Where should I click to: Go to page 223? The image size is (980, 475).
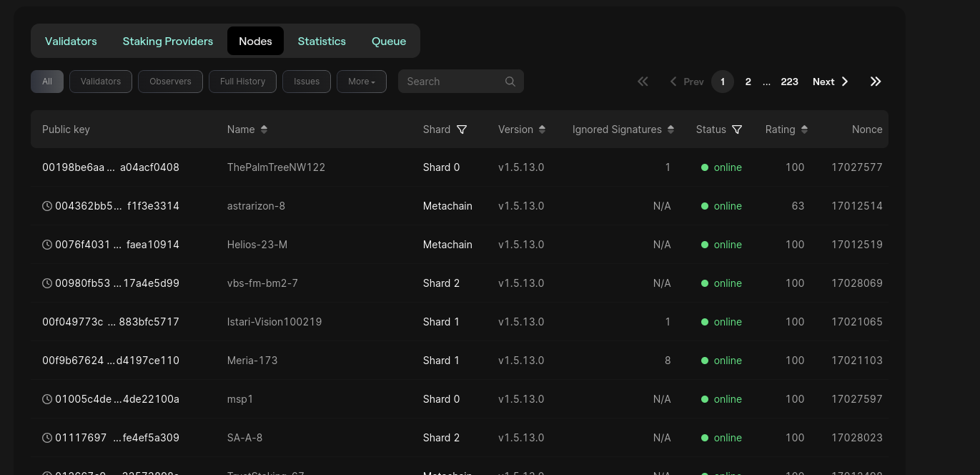point(789,82)
